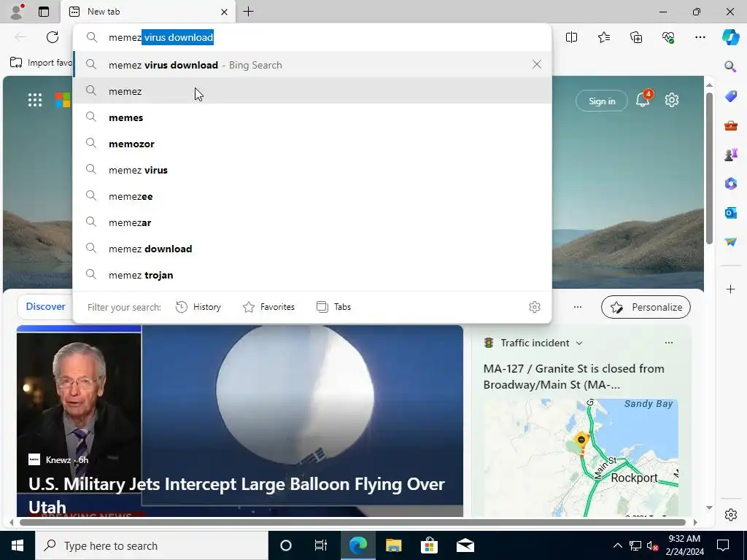This screenshot has height=560, width=747.
Task: Open the MA-127 Granite St closure headline
Action: (573, 376)
